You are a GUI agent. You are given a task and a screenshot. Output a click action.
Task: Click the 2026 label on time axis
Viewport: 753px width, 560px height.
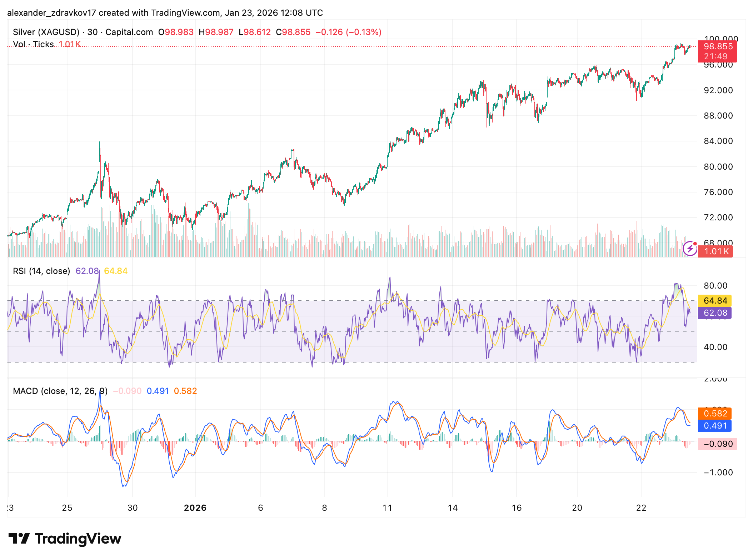point(195,508)
